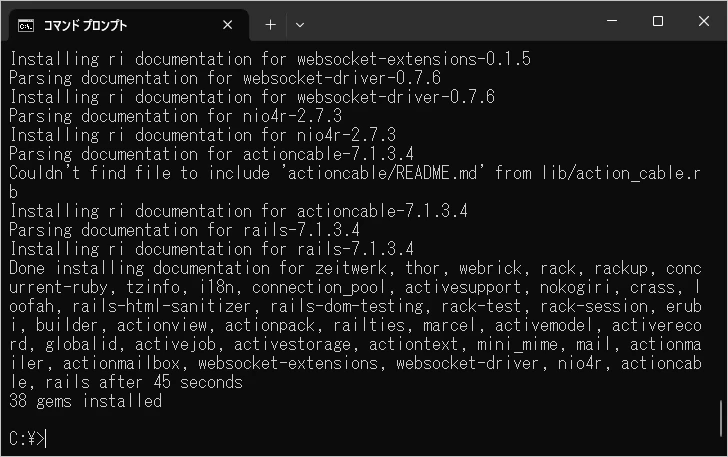Click the empty title bar area
Viewport: 728px width, 457px height.
(450, 24)
